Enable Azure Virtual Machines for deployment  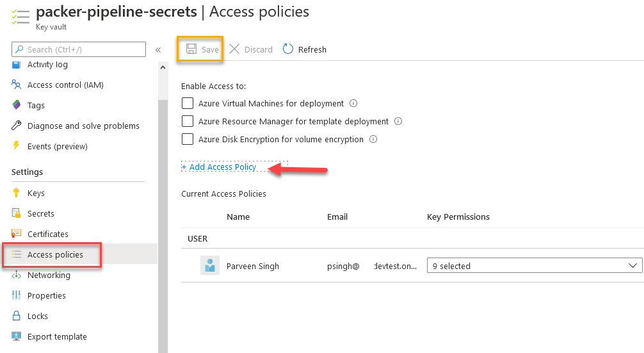tap(188, 103)
